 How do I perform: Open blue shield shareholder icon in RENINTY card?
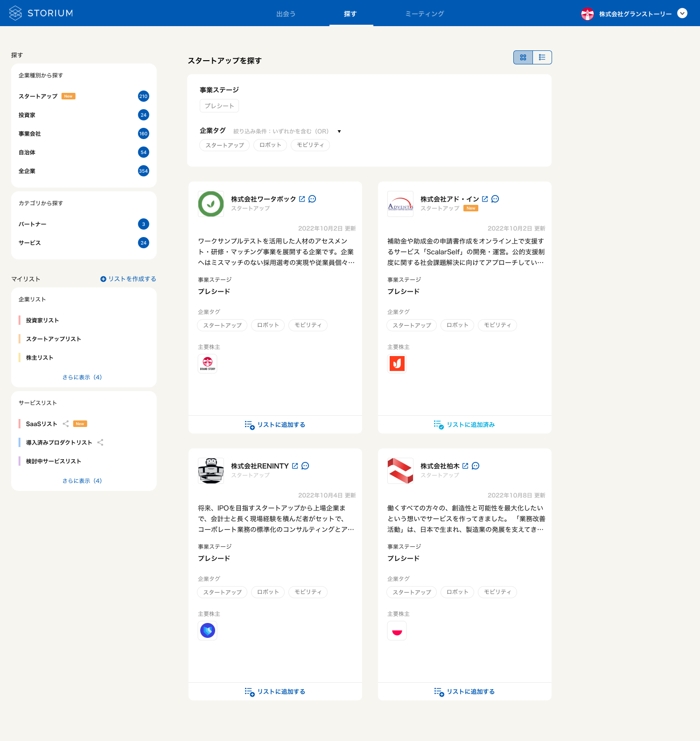tap(208, 630)
